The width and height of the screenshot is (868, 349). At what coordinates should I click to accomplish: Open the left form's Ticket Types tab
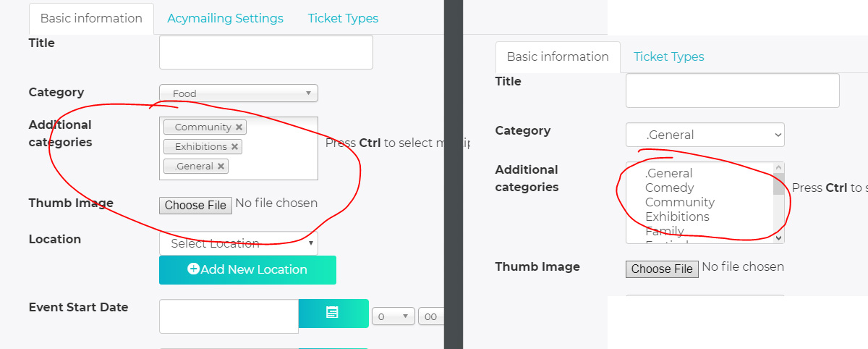343,18
